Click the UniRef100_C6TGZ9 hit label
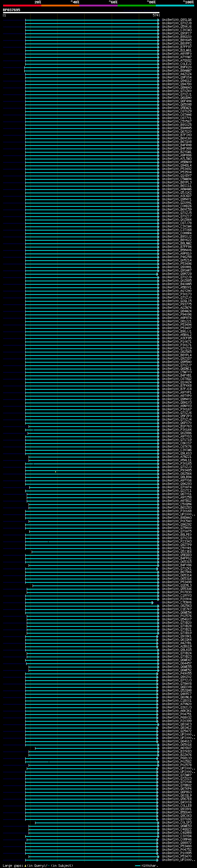 coord(177,111)
